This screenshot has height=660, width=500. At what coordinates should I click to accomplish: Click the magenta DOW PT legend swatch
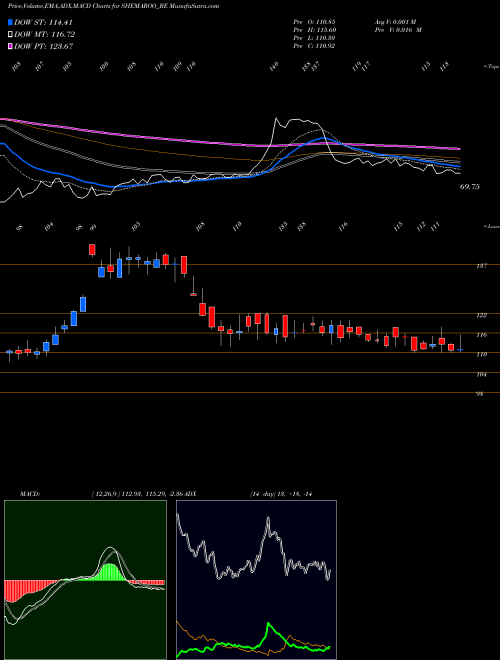click(x=10, y=46)
